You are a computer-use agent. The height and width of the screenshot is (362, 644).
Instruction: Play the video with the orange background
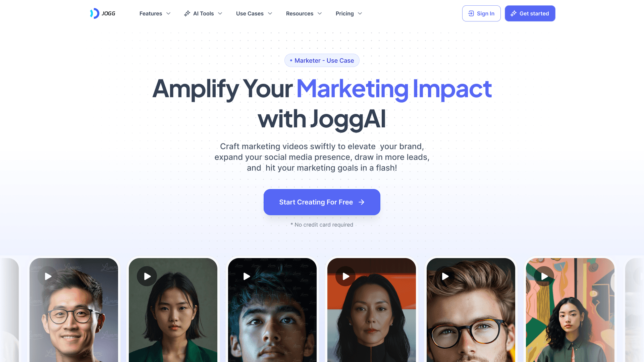[x=345, y=276]
